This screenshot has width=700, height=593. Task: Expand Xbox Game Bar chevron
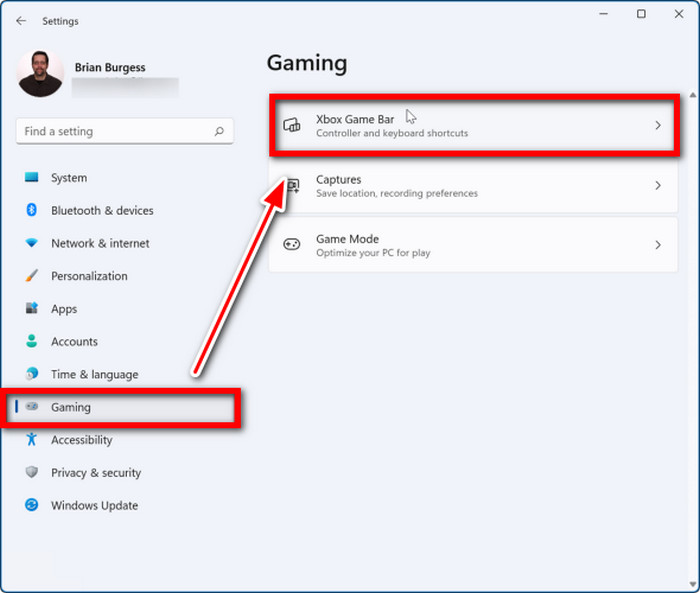[x=658, y=125]
